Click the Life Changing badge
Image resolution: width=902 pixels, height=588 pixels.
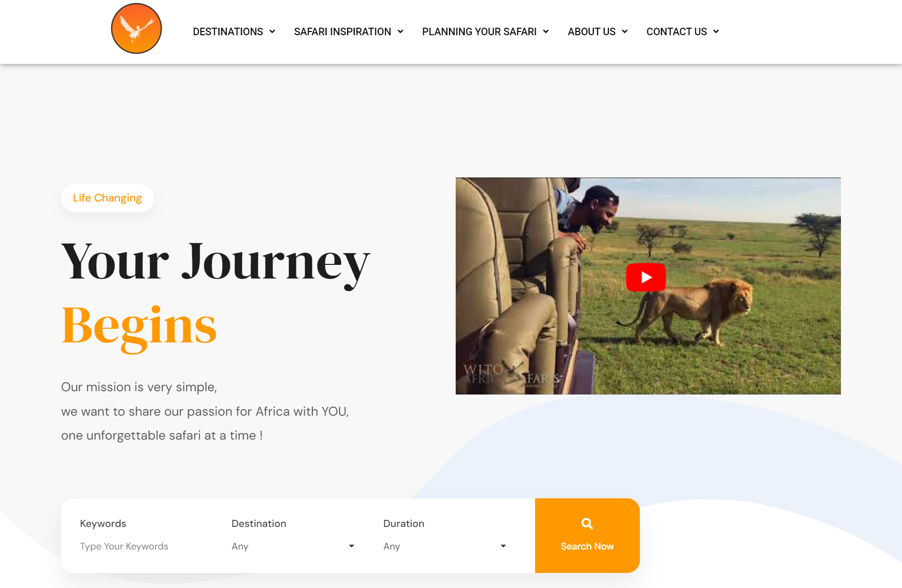coord(107,198)
